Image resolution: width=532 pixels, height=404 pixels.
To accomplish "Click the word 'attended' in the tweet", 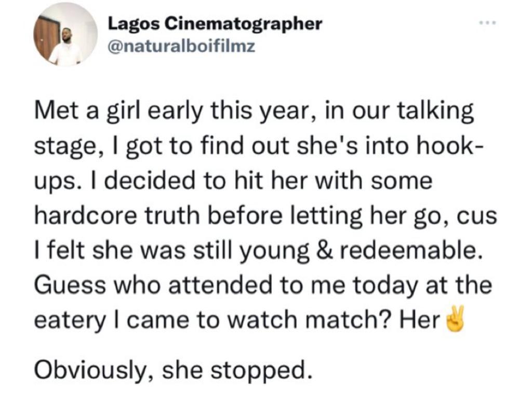I will click(220, 285).
